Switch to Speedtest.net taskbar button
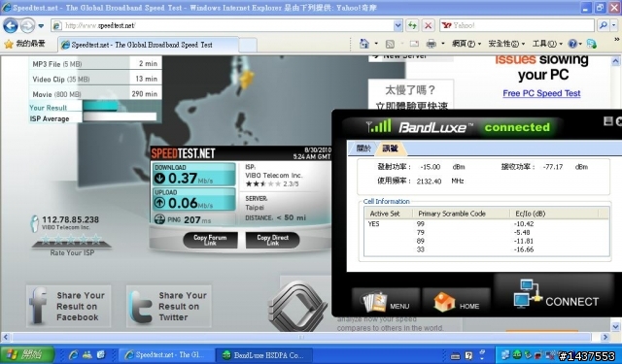 166,355
